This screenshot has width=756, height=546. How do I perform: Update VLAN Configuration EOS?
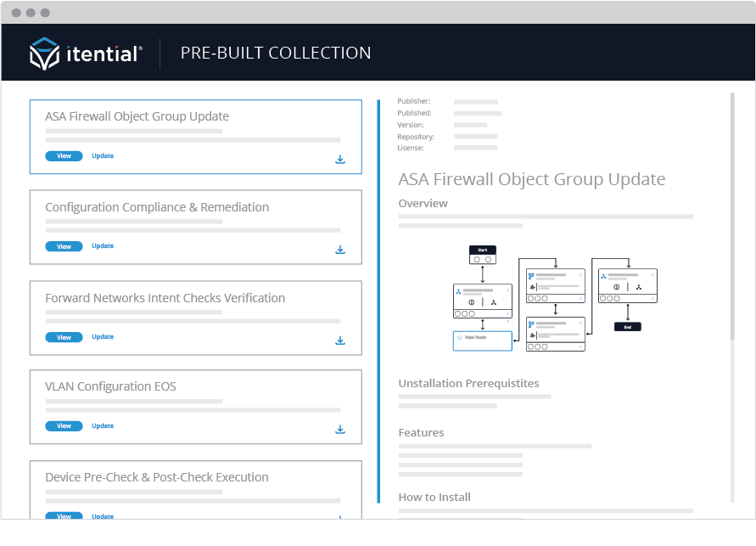103,426
